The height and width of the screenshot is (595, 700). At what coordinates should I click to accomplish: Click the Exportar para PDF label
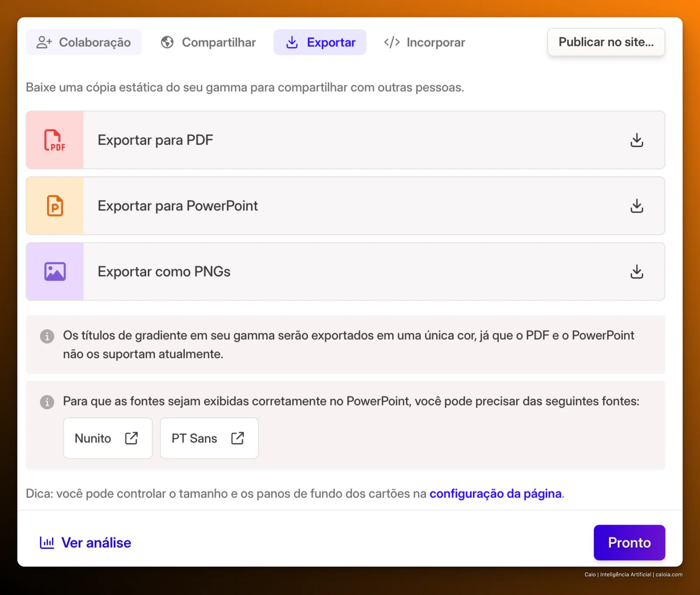point(155,140)
